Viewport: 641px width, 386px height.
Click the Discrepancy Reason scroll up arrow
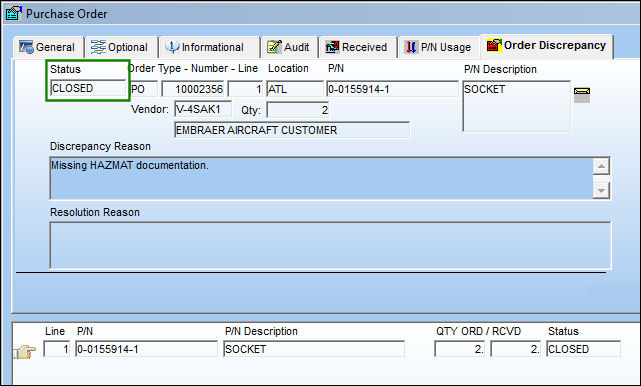[601, 166]
